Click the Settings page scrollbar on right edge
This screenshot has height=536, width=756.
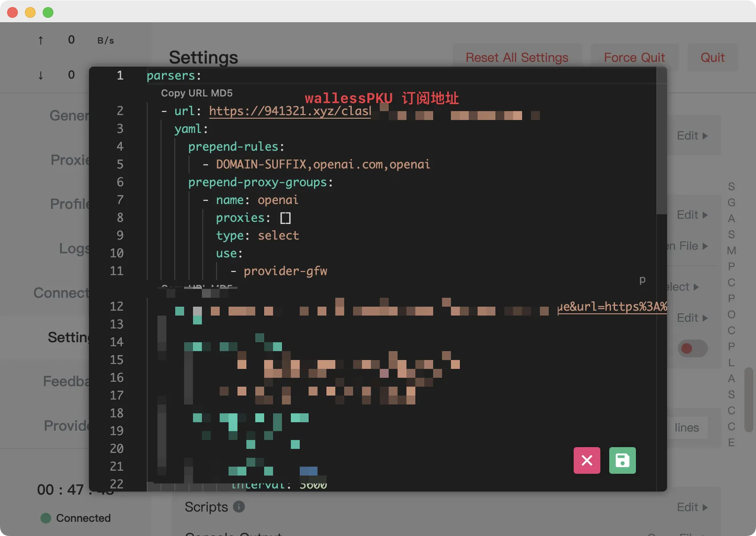click(x=748, y=400)
